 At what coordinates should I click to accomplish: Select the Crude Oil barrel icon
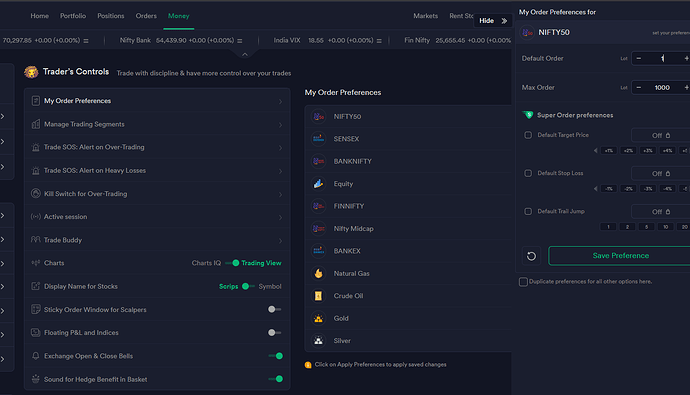click(318, 296)
